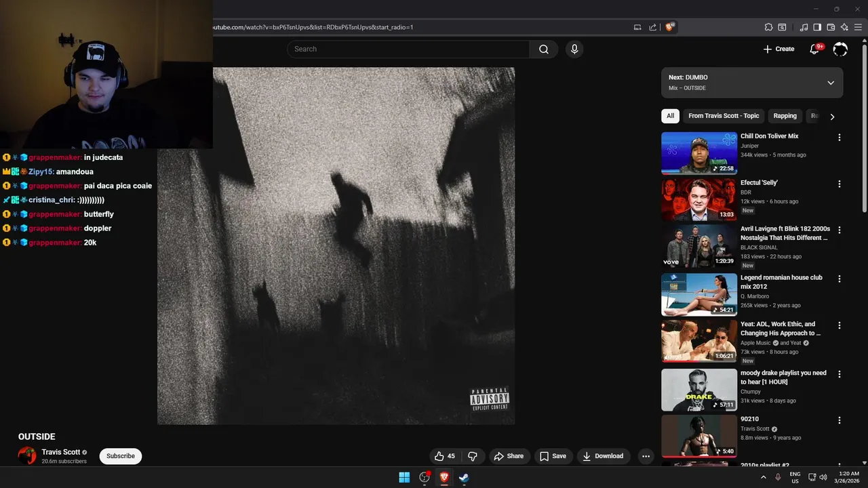868x488 pixels.
Task: Click the Brave Shields lion icon
Action: click(x=670, y=27)
